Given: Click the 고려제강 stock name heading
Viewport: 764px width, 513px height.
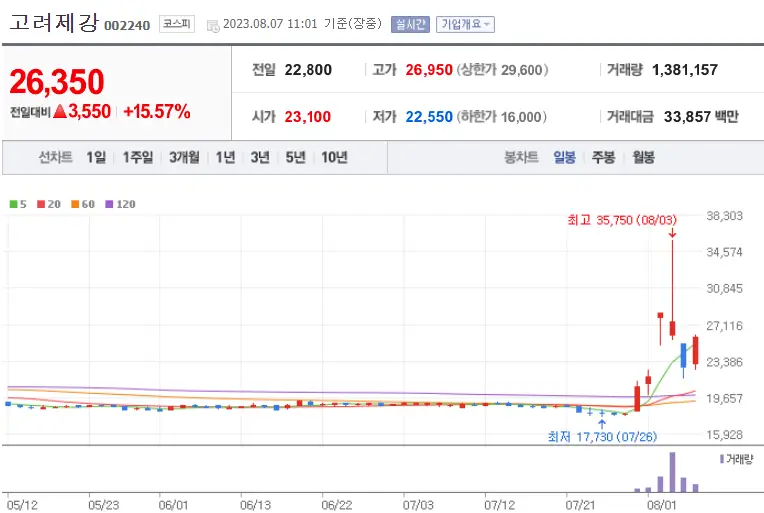Looking at the screenshot, I should pyautogui.click(x=54, y=23).
